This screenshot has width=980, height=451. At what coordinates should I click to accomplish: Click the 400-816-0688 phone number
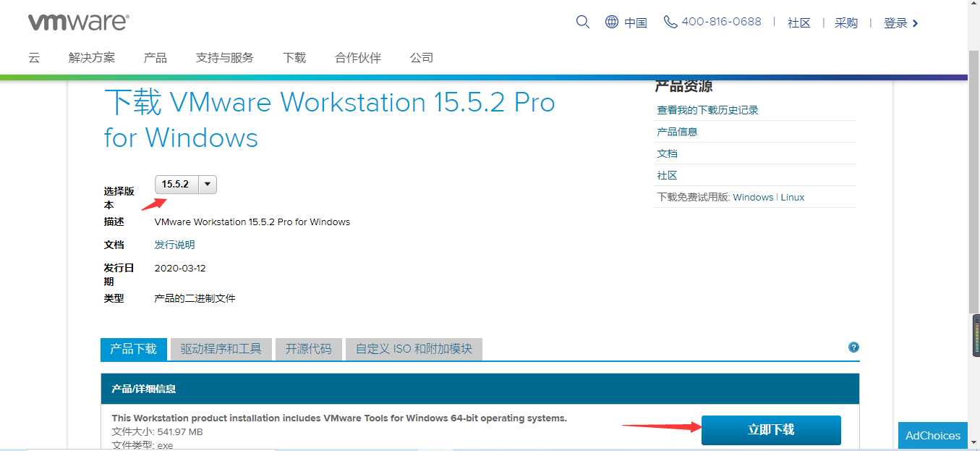(x=721, y=22)
